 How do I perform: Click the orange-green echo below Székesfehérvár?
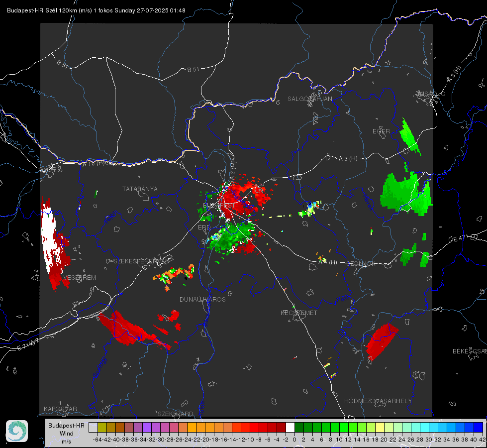(x=174, y=276)
